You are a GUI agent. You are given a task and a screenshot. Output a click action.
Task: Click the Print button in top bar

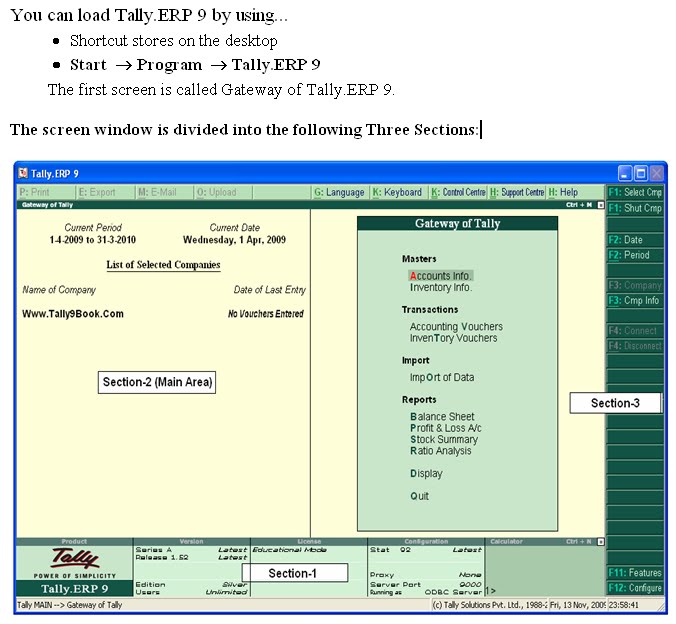(x=46, y=192)
